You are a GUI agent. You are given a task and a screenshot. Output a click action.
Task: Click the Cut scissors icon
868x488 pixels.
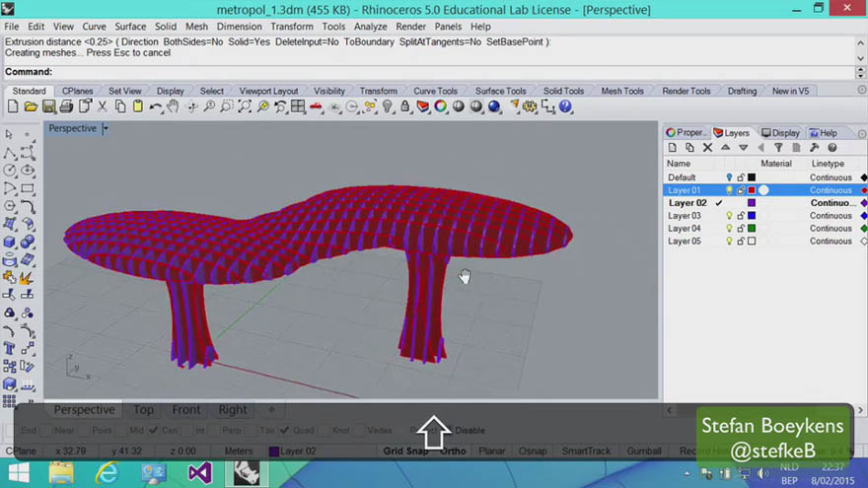[x=103, y=106]
